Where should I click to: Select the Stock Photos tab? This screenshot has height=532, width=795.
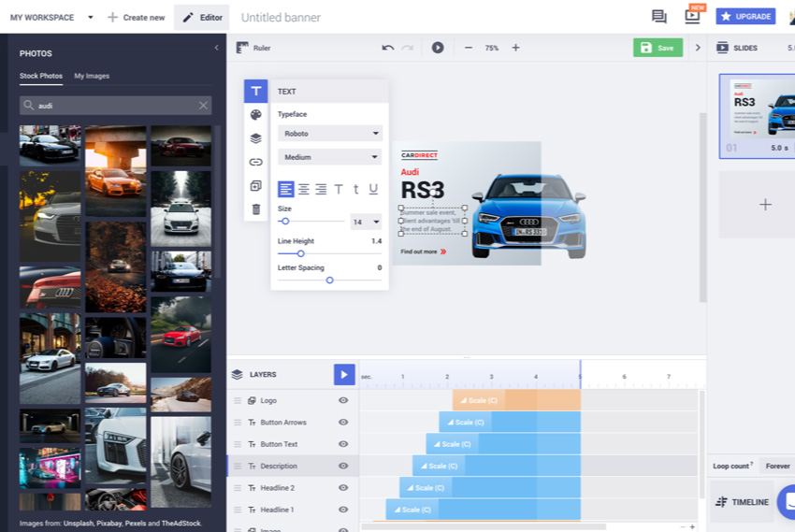(41, 76)
